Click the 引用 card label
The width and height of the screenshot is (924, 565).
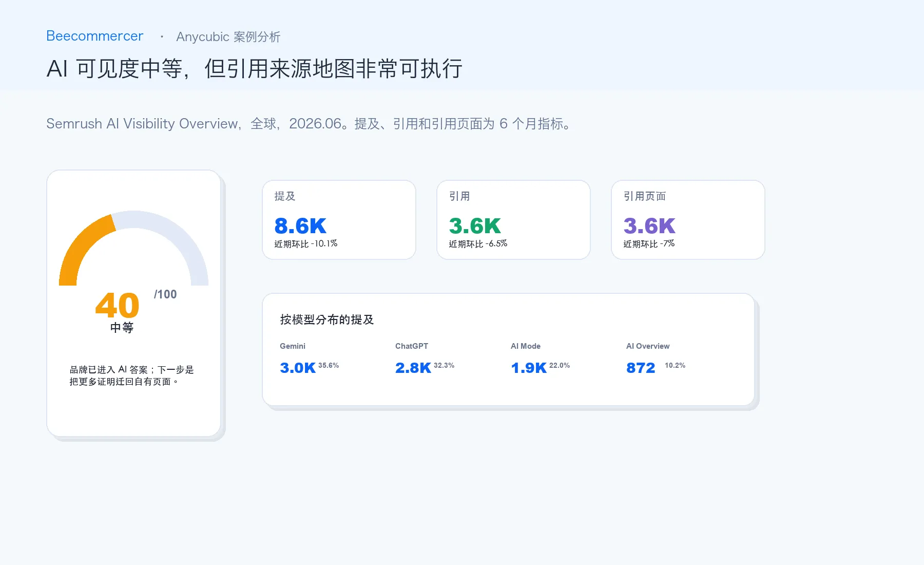[459, 196]
